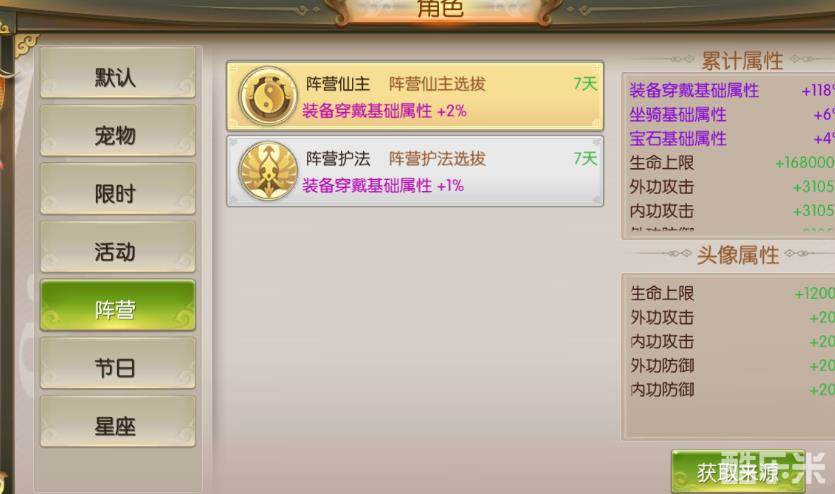Click the 宝石基础属性 stat row
The width and height of the screenshot is (835, 494).
click(732, 139)
